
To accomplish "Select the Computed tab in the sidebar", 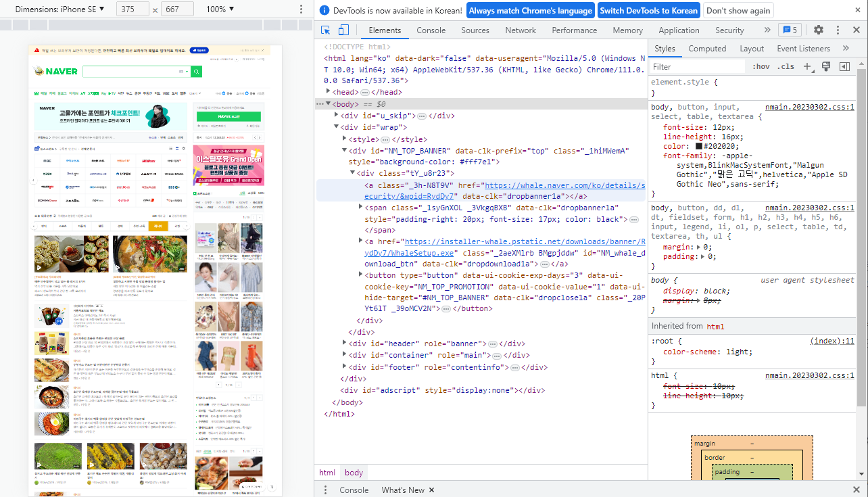I will tap(707, 49).
